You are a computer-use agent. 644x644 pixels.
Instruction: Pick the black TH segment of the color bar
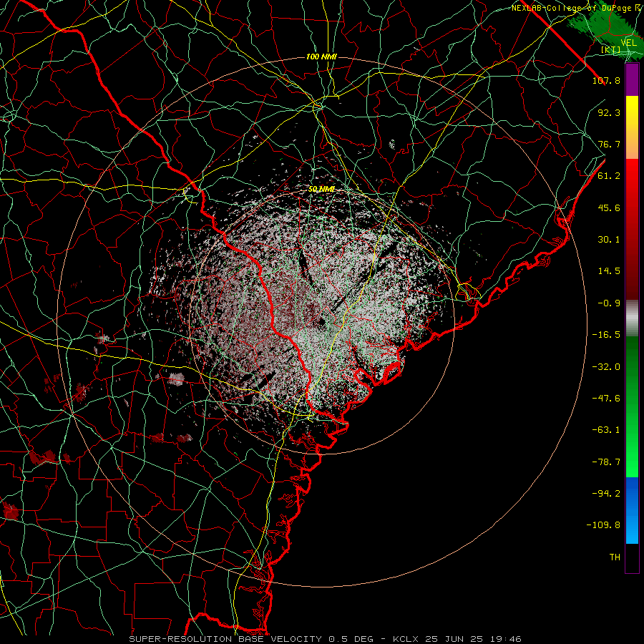[x=632, y=557]
